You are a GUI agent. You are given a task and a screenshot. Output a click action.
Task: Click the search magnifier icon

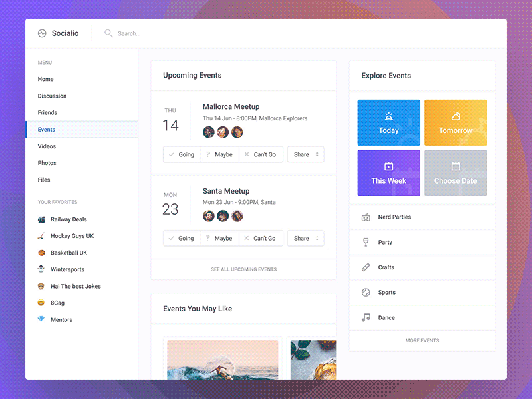(x=108, y=33)
